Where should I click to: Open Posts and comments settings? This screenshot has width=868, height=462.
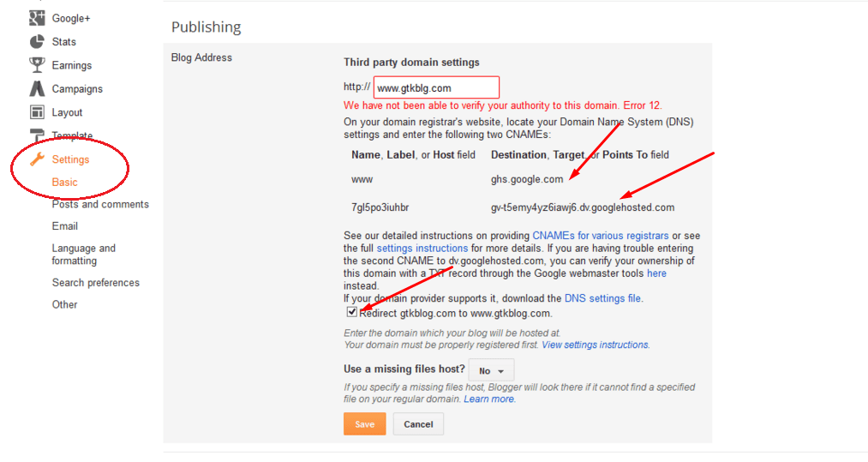tap(100, 204)
